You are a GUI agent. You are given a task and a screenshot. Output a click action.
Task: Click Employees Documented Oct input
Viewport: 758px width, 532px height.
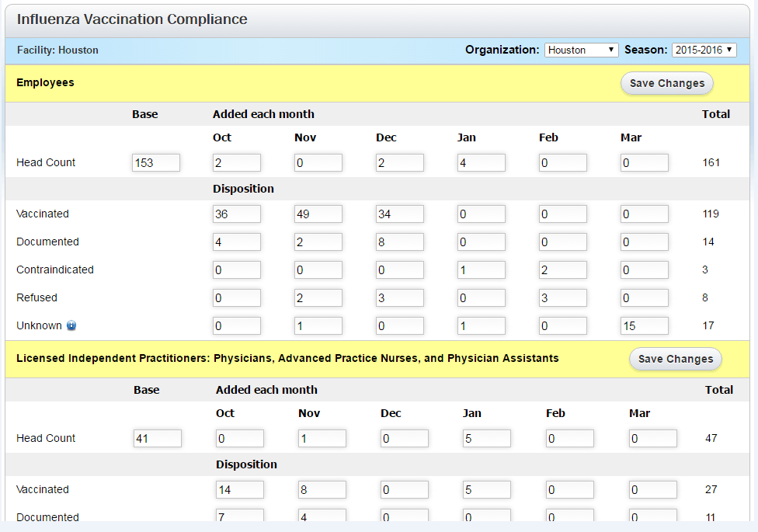(x=236, y=242)
